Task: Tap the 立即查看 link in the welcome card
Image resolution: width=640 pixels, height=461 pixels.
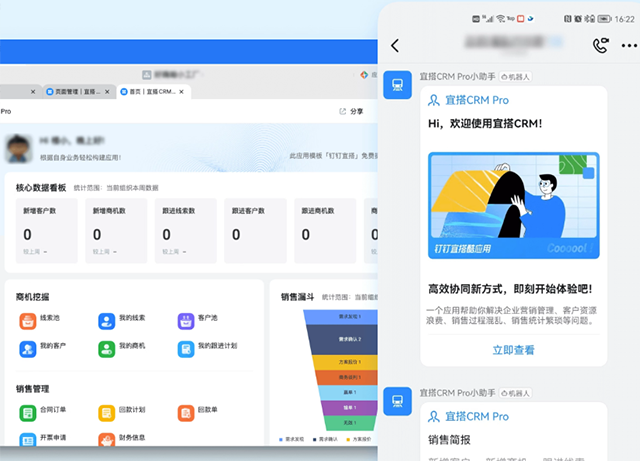Action: tap(513, 350)
